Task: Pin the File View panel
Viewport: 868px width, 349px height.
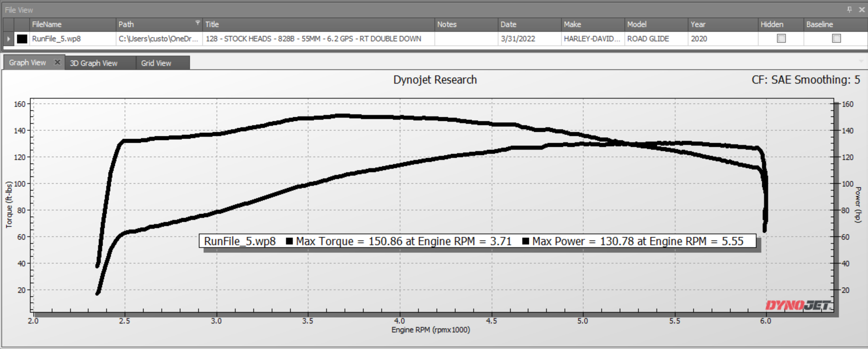Action: pyautogui.click(x=849, y=10)
